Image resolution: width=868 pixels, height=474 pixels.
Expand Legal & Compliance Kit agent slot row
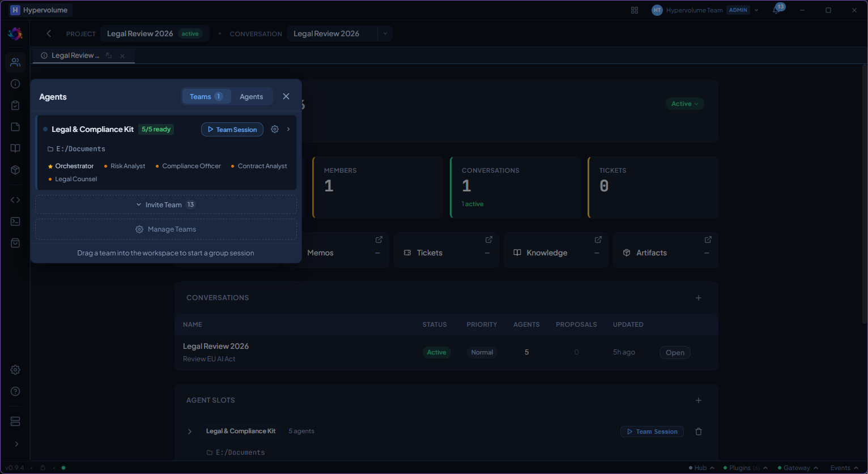(190, 432)
